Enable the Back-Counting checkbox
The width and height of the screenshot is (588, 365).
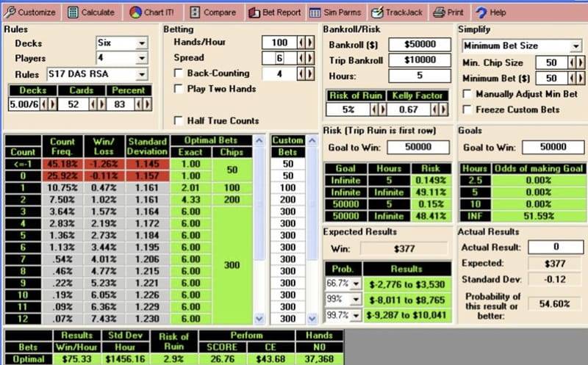[x=179, y=73]
